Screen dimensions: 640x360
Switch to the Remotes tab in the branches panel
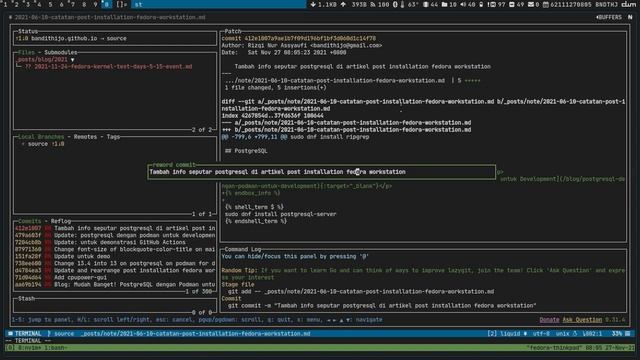tap(85, 137)
